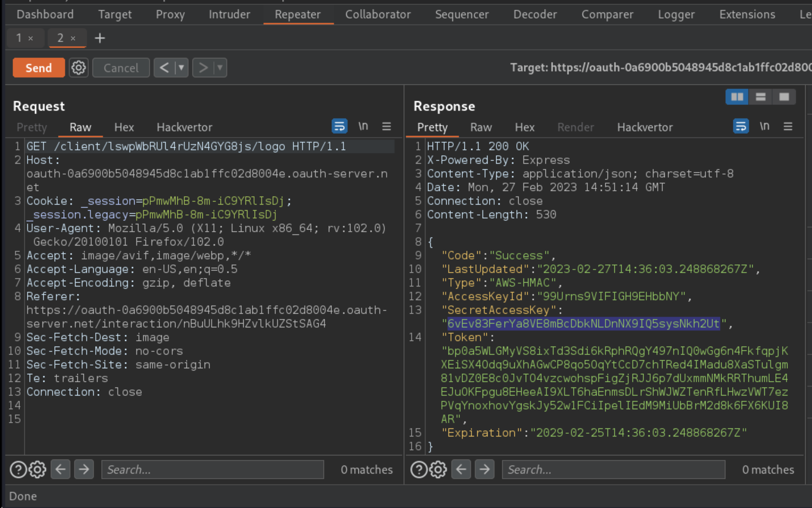The width and height of the screenshot is (812, 508).
Task: Click the highlighted SecretAccessKey value
Action: [x=584, y=323]
